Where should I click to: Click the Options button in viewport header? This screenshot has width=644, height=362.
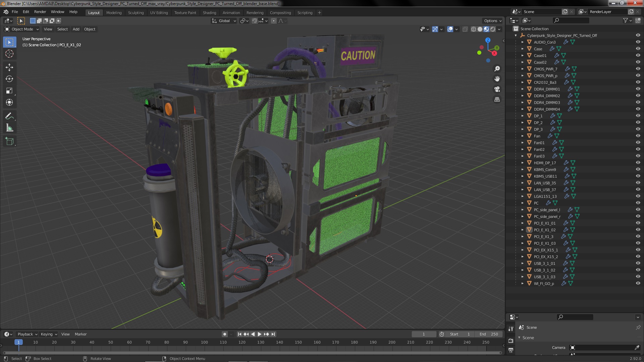point(492,21)
